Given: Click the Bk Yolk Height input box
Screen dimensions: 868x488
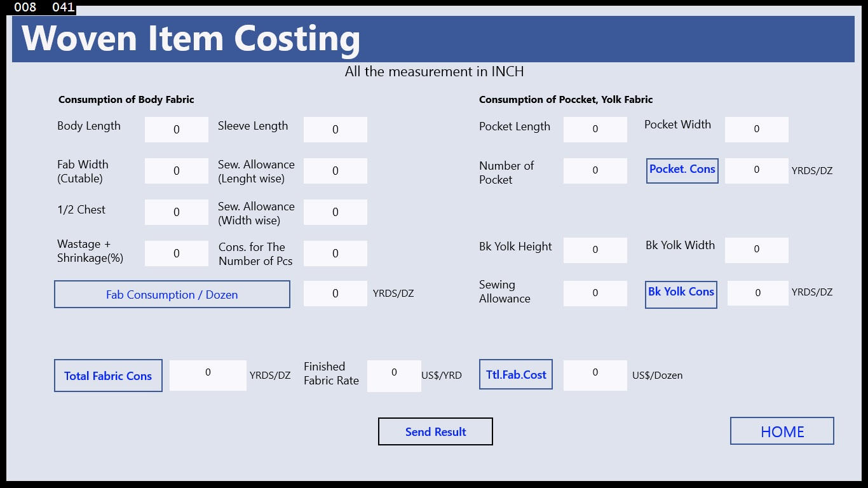Looking at the screenshot, I should coord(595,250).
